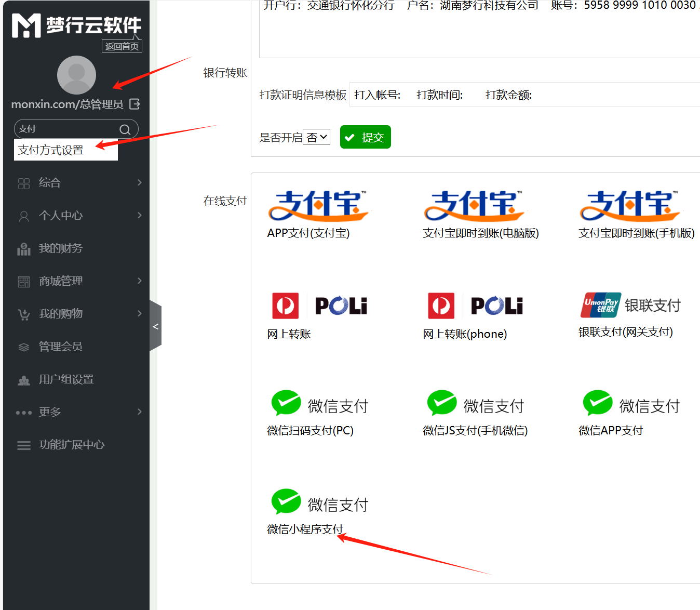This screenshot has width=700, height=610.
Task: Click the WeChat Pay logo above 微信小程序支付
Action: (x=320, y=502)
